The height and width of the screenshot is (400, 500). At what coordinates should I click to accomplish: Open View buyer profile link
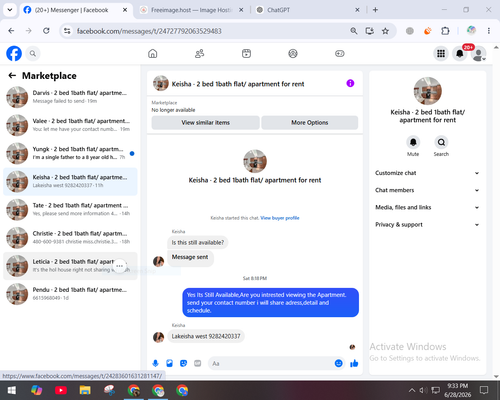coord(280,218)
